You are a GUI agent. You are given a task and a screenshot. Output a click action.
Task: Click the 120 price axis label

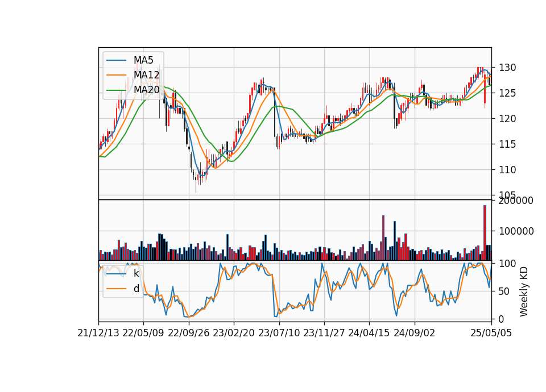(x=507, y=119)
